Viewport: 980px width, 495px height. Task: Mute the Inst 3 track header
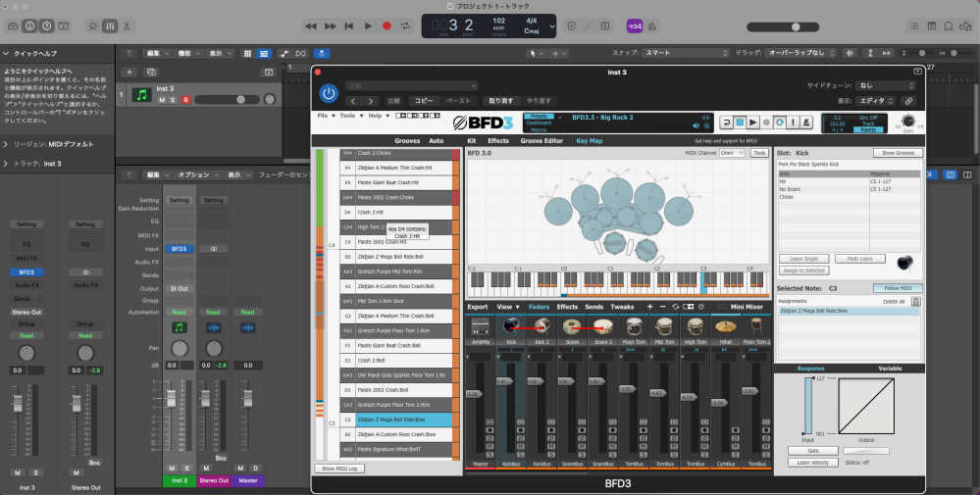(x=162, y=100)
